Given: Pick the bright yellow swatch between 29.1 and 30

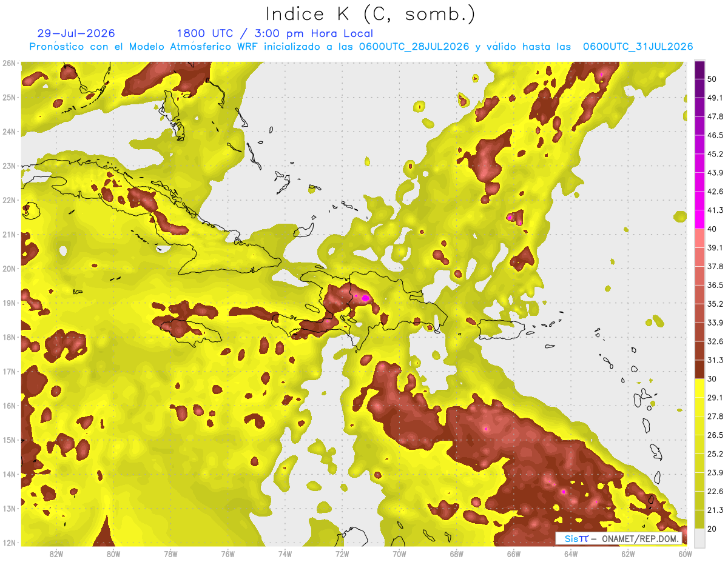Looking at the screenshot, I should 699,388.
